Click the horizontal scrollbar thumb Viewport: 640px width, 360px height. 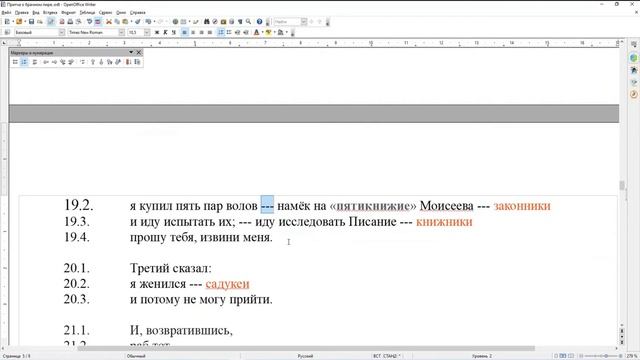point(306,348)
